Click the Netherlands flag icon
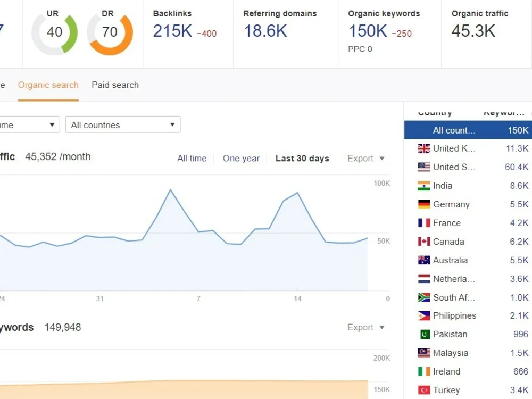The height and width of the screenshot is (399, 532). tap(424, 279)
